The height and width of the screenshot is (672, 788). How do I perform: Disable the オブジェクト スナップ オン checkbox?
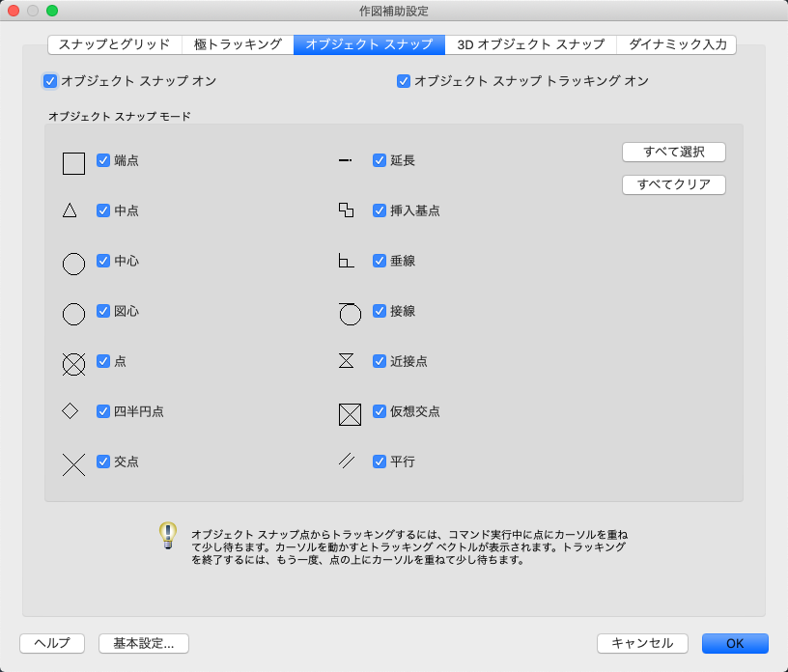coord(50,81)
